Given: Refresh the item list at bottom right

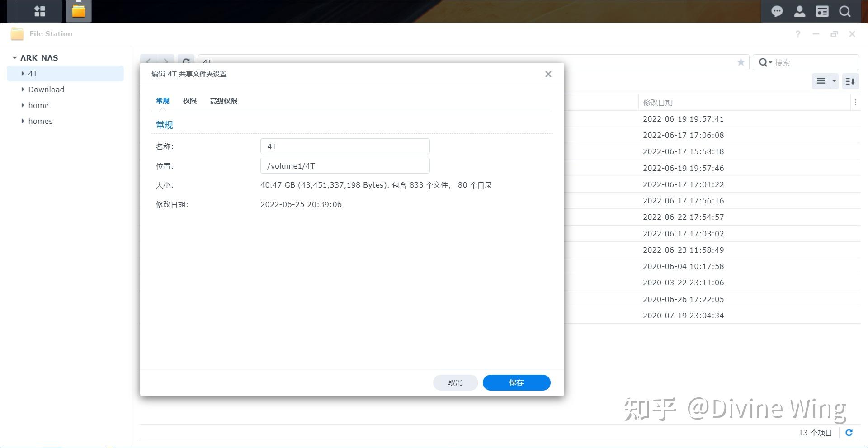Looking at the screenshot, I should (x=849, y=433).
